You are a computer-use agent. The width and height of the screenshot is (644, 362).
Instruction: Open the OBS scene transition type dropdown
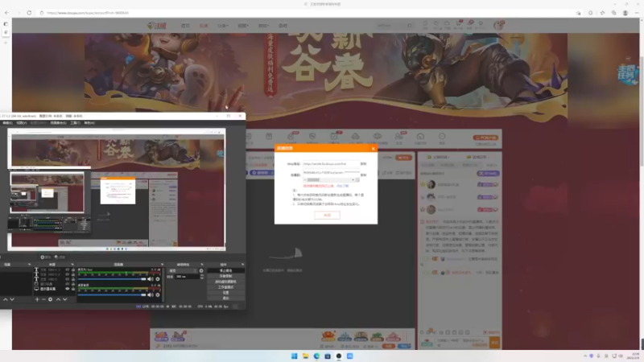coord(184,271)
